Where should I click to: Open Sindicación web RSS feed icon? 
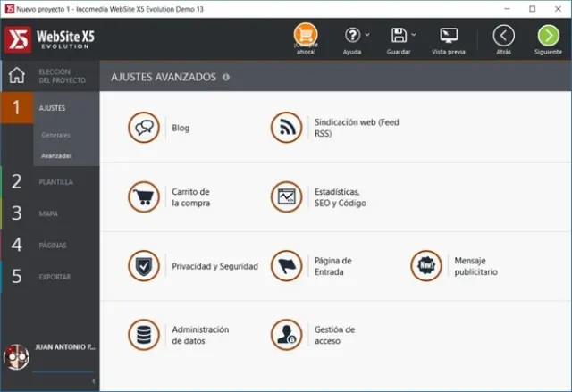286,128
